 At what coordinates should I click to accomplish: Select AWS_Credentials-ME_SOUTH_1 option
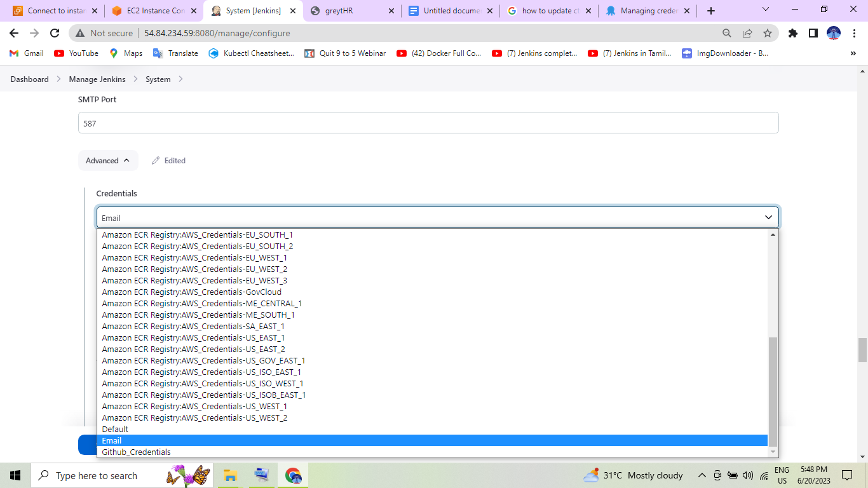click(432, 315)
